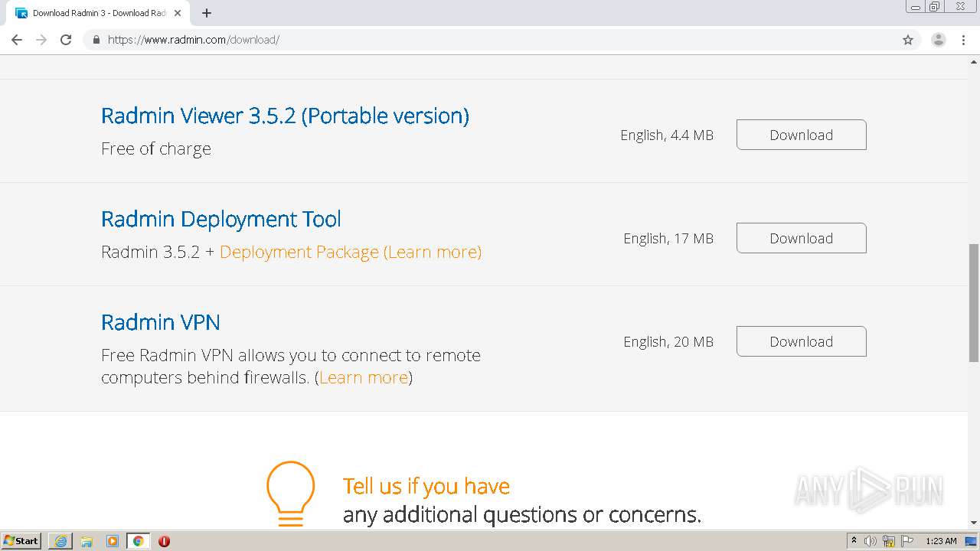Select the 'English, 4.4 MB' text
The width and height of the screenshot is (980, 551).
point(667,135)
